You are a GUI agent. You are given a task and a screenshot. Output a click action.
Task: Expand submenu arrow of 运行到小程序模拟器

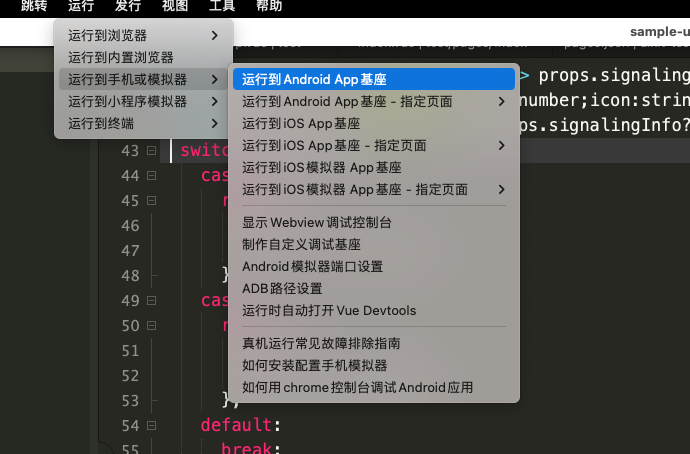pyautogui.click(x=215, y=101)
